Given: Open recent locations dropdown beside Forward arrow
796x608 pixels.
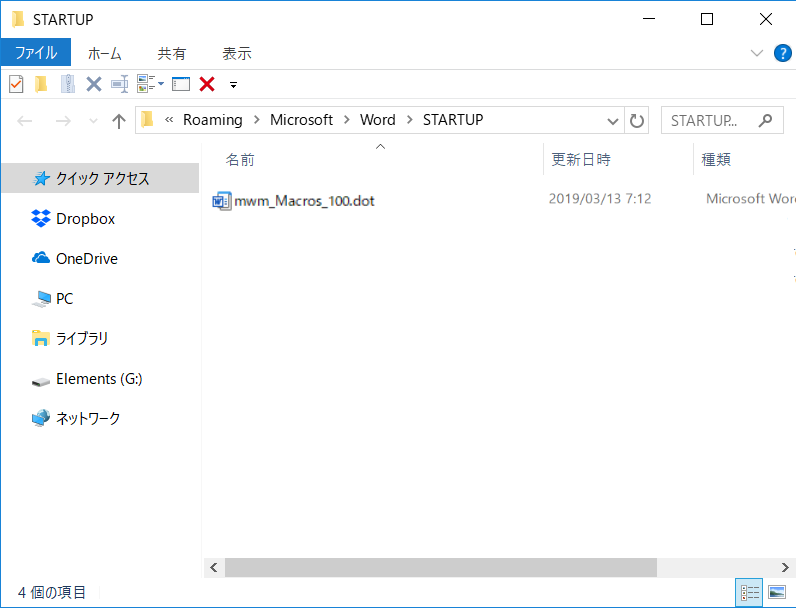Looking at the screenshot, I should pos(93,121).
